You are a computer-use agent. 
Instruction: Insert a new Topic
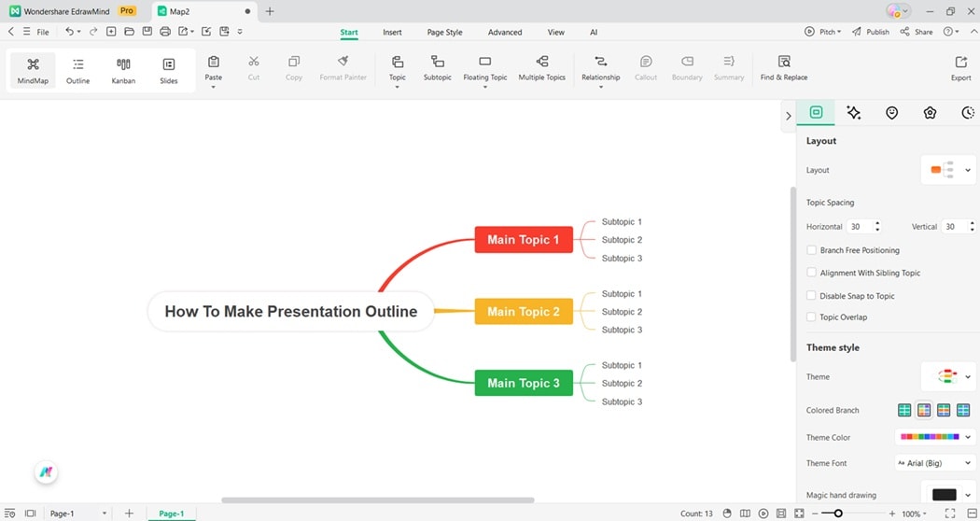(397, 67)
